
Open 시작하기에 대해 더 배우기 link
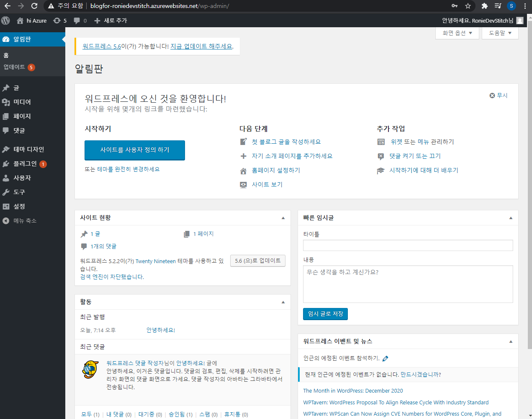pyautogui.click(x=424, y=170)
